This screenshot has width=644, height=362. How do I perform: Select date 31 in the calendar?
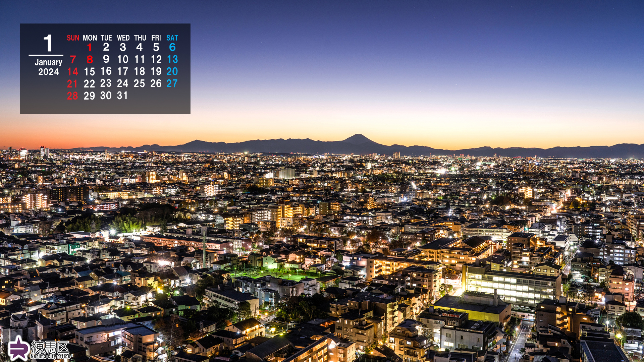(x=122, y=96)
